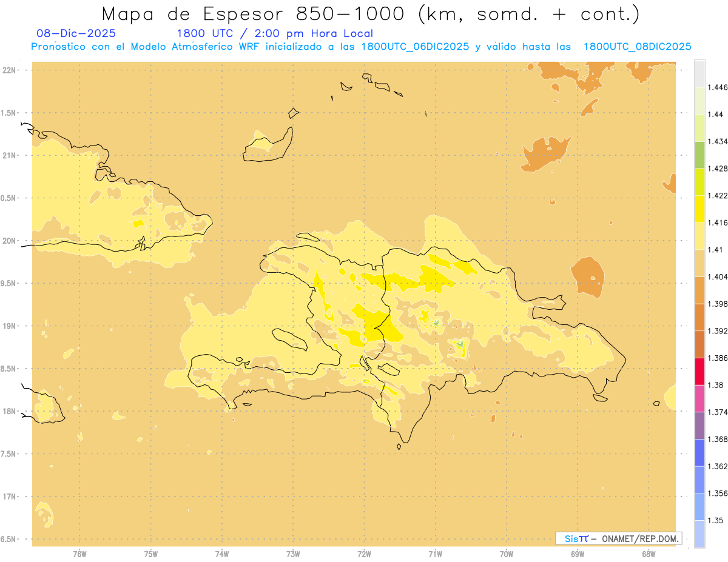Pick the red swatch between 1.38 and 1.386

(x=699, y=372)
